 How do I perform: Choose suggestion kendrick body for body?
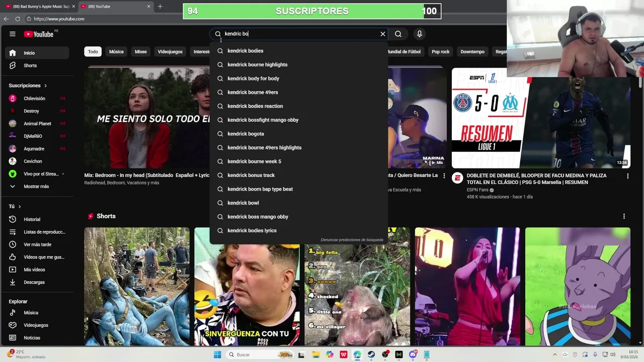299,78
